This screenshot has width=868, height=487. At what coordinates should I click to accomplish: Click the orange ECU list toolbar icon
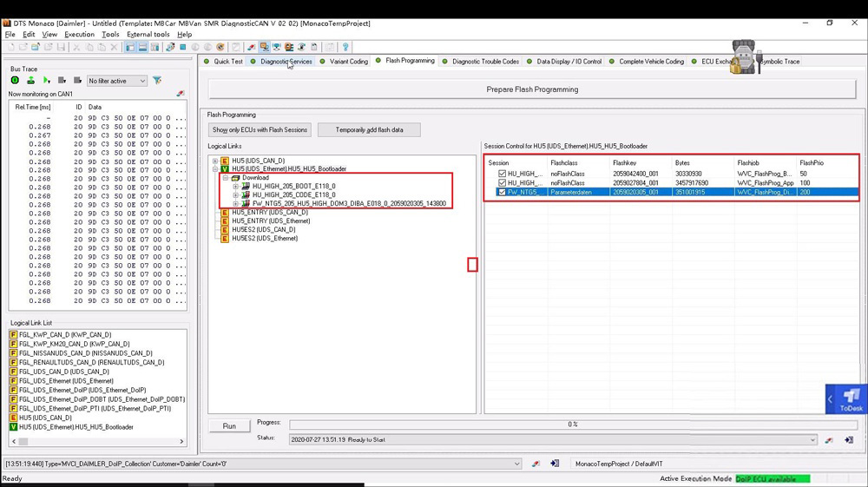(x=289, y=47)
